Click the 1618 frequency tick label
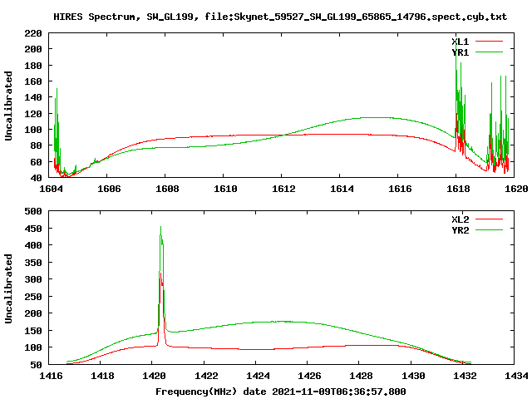The image size is (532, 399). (458, 189)
